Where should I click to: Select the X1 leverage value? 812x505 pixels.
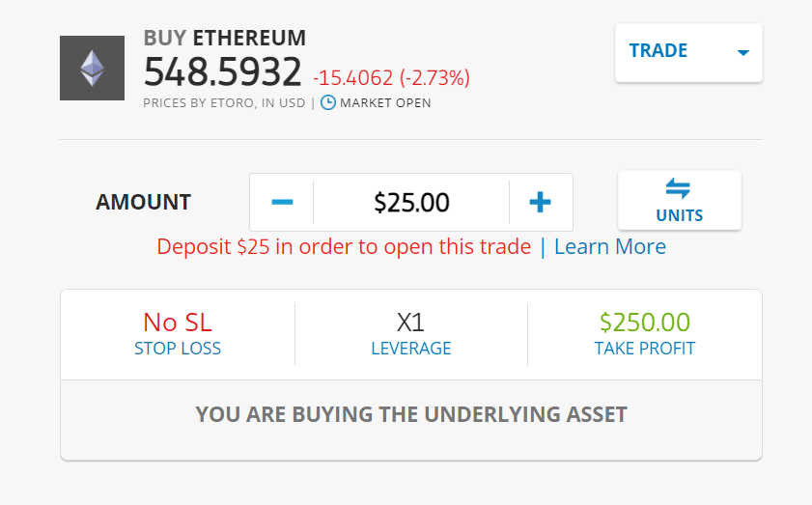410,323
